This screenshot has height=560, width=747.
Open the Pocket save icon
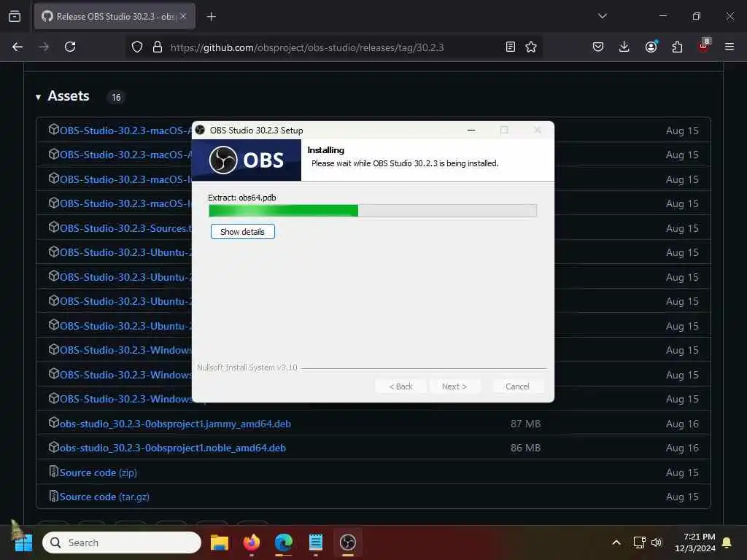(x=598, y=47)
